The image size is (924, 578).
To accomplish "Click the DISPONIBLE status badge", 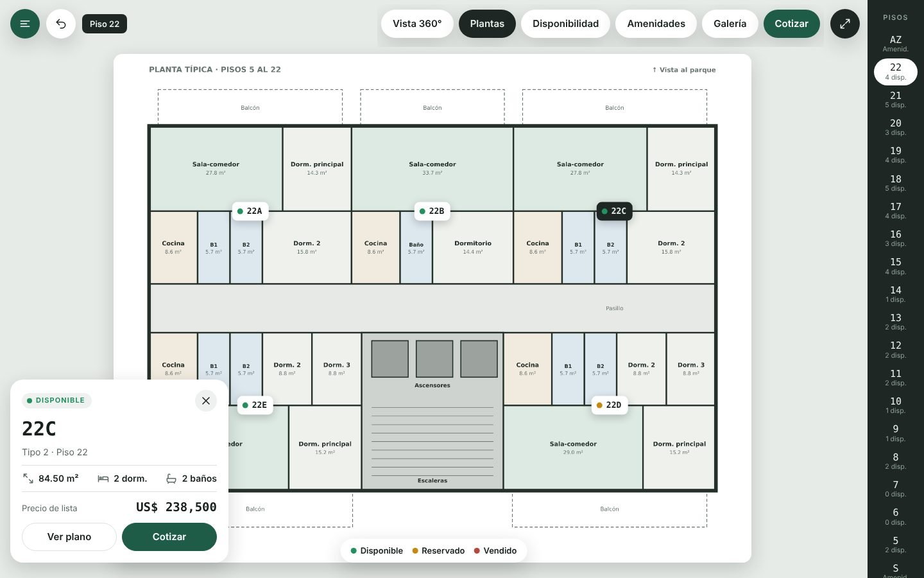I will [56, 400].
